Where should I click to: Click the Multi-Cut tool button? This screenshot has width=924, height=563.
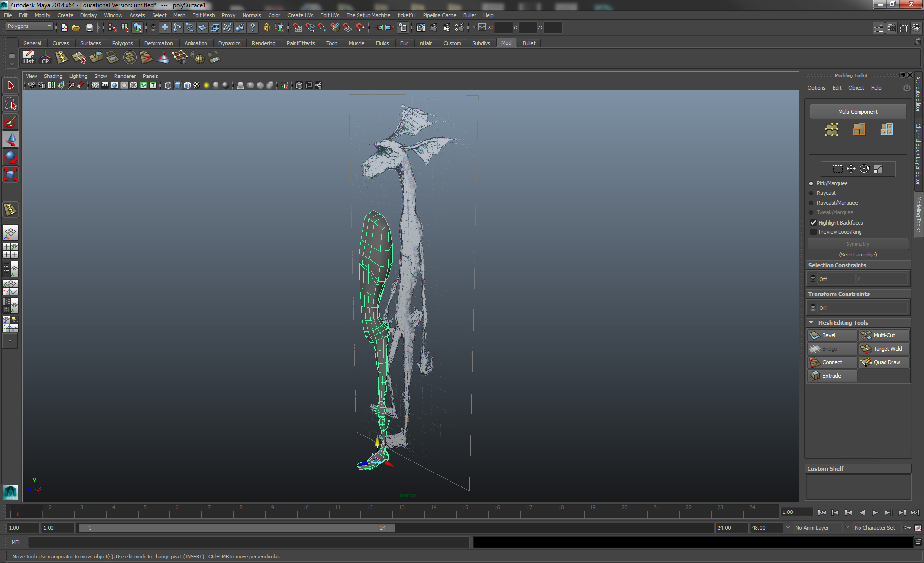point(884,335)
